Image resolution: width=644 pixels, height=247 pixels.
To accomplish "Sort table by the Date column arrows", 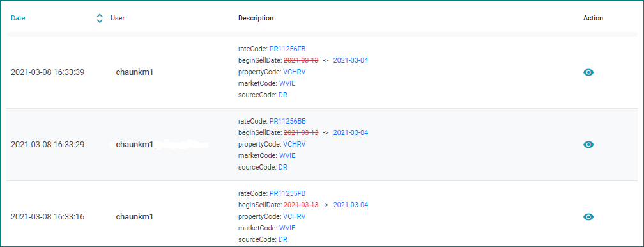I will [100, 18].
